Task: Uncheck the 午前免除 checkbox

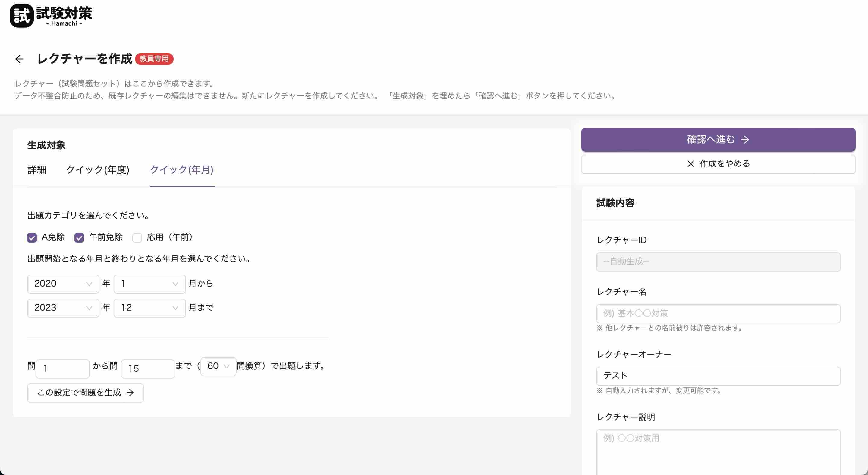Action: [x=79, y=238]
